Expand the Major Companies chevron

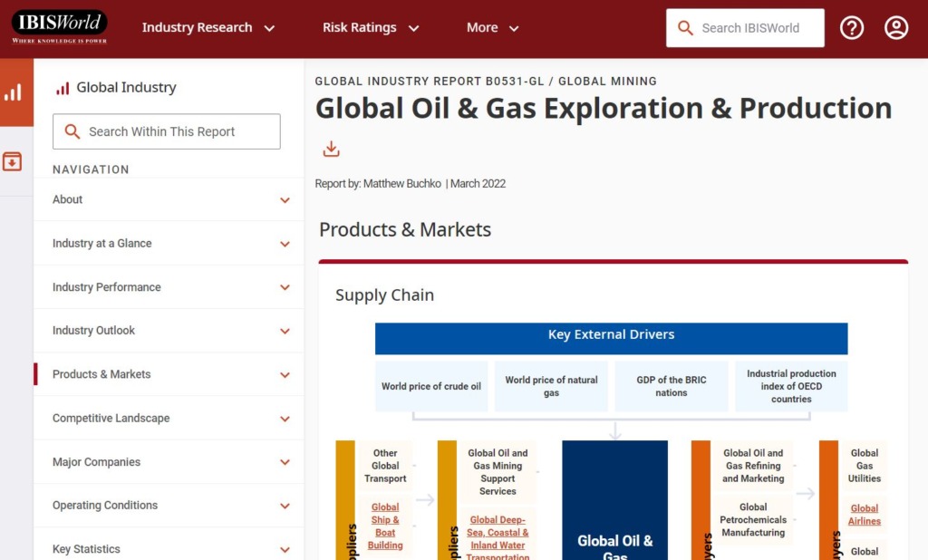(x=285, y=462)
